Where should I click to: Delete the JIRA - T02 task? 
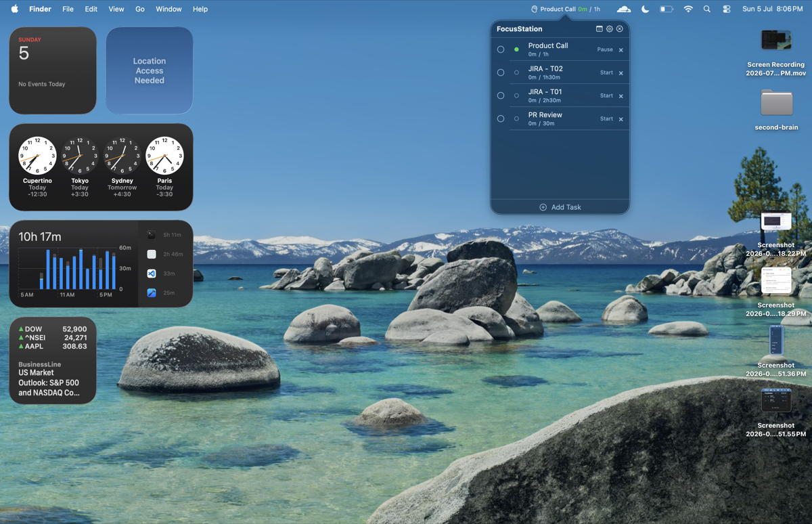[x=621, y=73]
